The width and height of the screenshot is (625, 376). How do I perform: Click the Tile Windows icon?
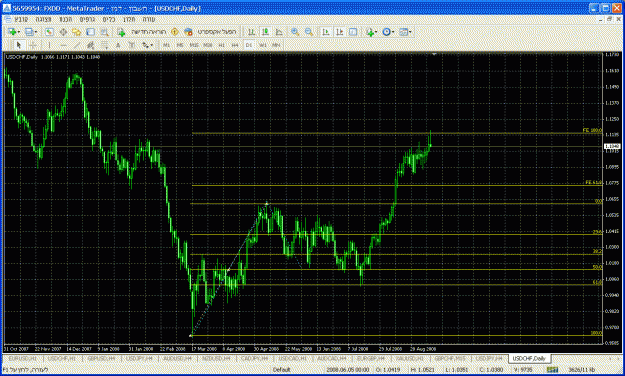click(x=353, y=32)
